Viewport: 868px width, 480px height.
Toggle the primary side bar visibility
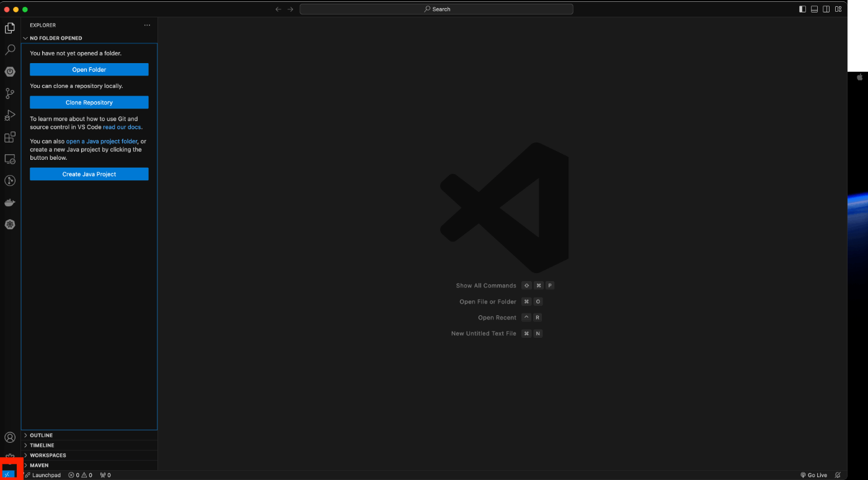802,9
